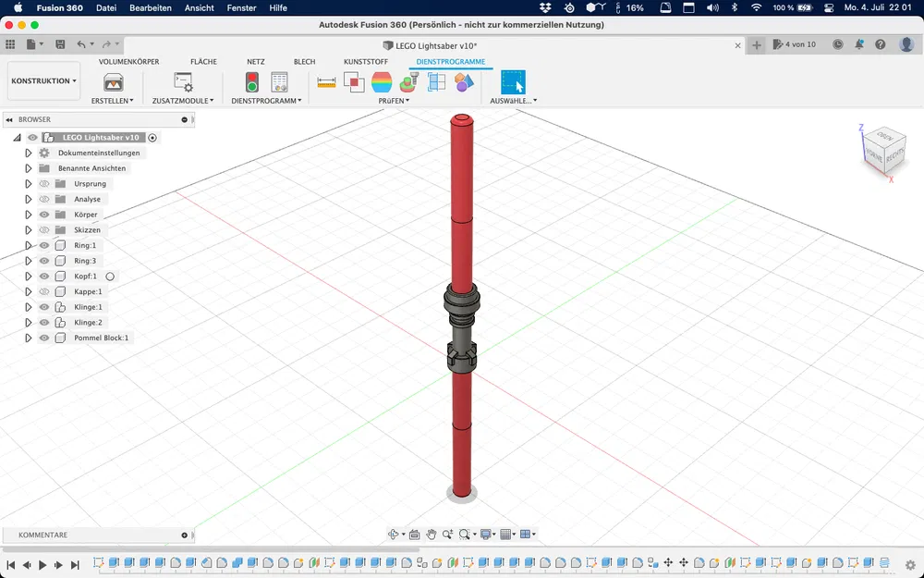This screenshot has width=924, height=578.
Task: Click the rainbow zebra analysis icon
Action: tap(382, 82)
